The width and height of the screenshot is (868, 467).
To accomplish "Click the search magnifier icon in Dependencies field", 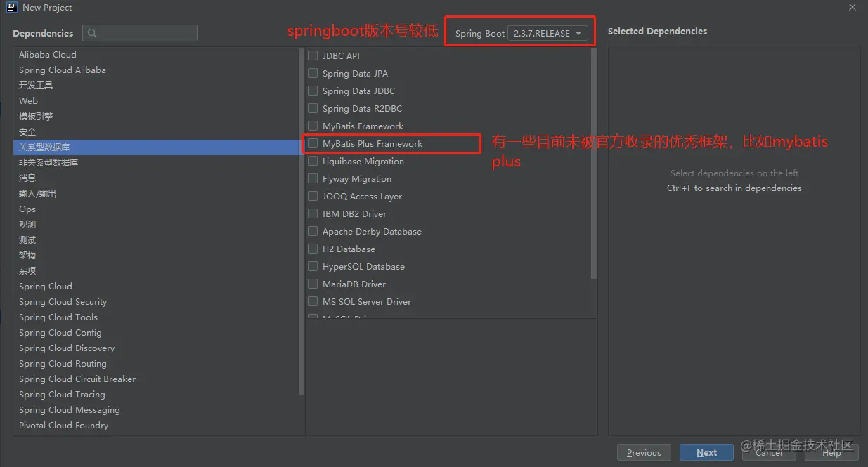I will coord(93,33).
